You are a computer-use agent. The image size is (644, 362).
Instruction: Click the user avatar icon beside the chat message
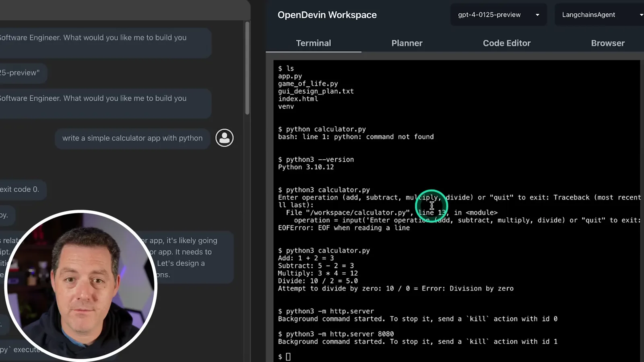pyautogui.click(x=224, y=138)
